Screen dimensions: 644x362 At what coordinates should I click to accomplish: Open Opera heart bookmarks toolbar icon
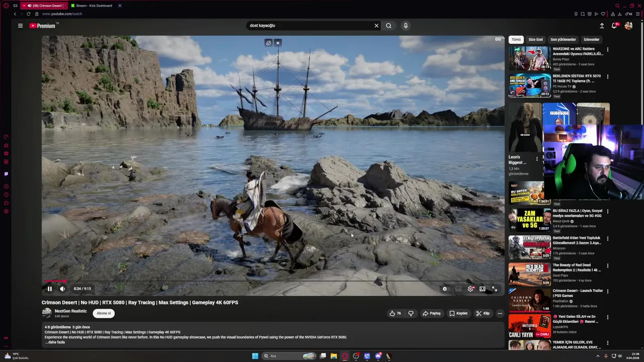(x=603, y=14)
